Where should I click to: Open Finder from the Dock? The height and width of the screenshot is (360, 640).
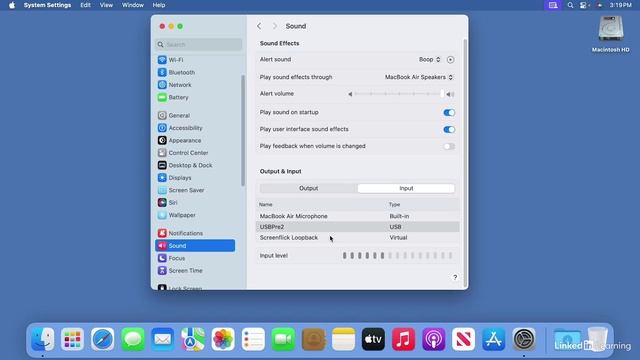pos(42,339)
